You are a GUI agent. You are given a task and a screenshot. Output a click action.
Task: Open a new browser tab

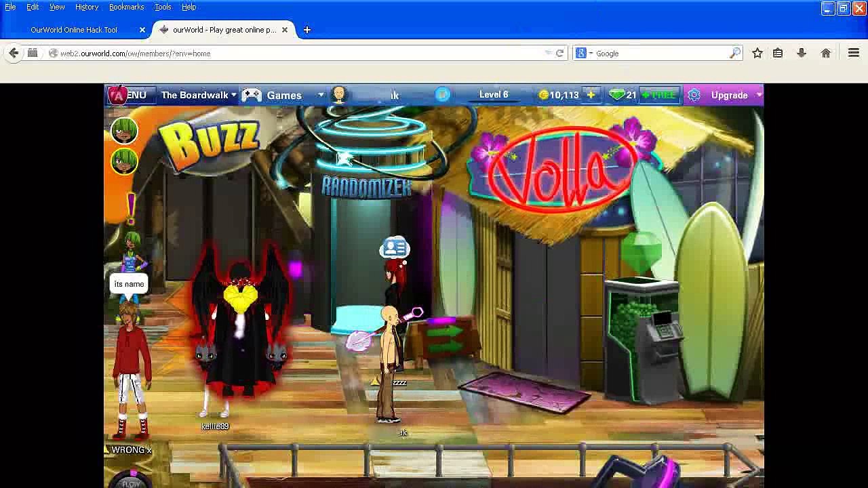pyautogui.click(x=307, y=30)
